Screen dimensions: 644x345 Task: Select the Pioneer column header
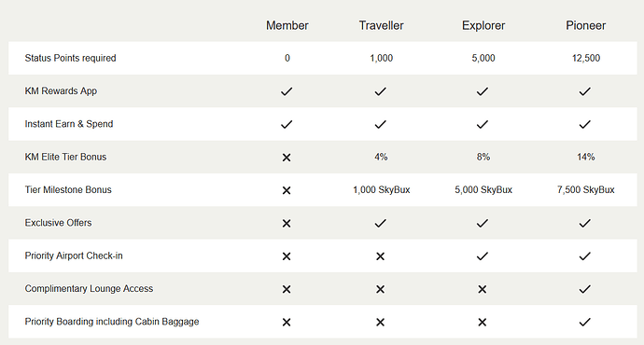pos(586,25)
